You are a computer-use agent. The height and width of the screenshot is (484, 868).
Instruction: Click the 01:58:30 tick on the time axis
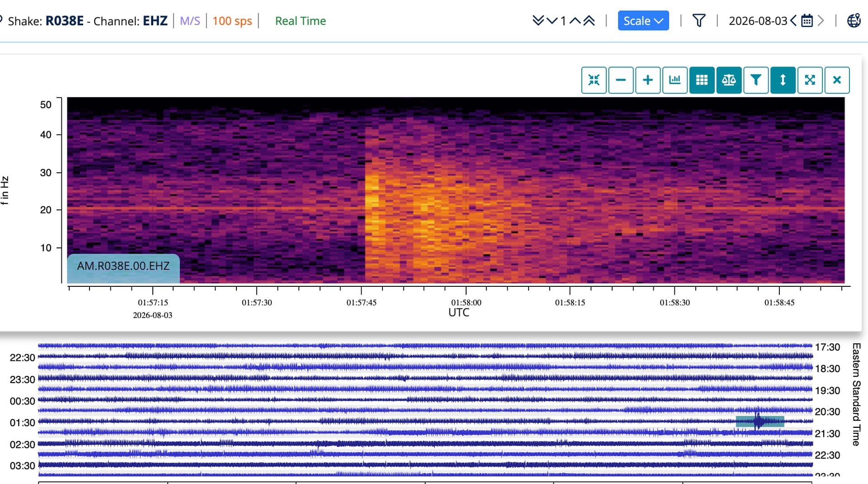point(675,303)
